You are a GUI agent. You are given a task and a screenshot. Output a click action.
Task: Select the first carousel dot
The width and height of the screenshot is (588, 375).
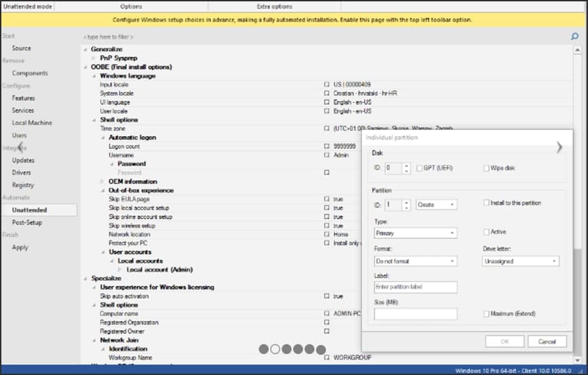point(264,349)
